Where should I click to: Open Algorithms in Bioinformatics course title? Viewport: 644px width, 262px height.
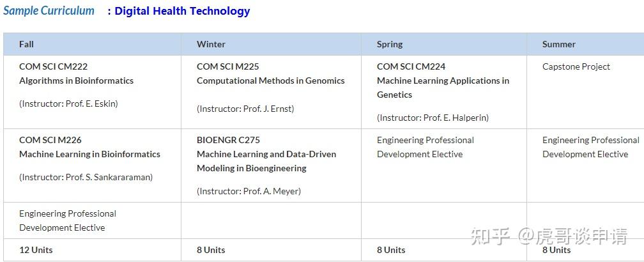[x=76, y=81]
